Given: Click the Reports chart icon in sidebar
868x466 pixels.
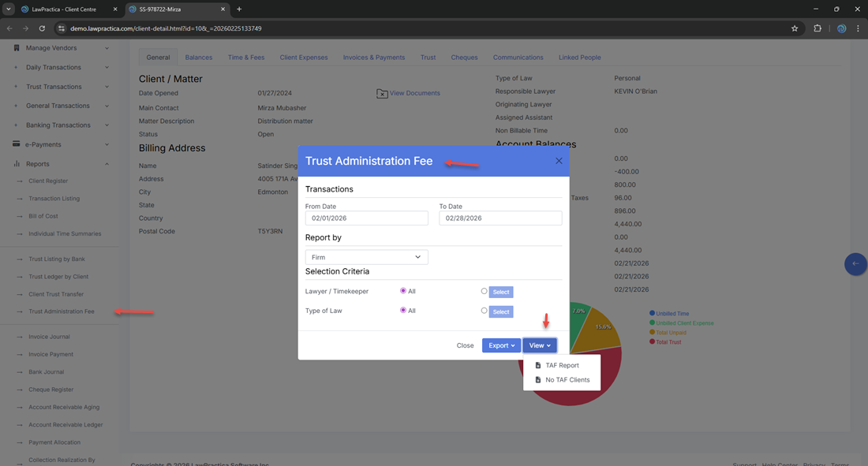Looking at the screenshot, I should (17, 164).
